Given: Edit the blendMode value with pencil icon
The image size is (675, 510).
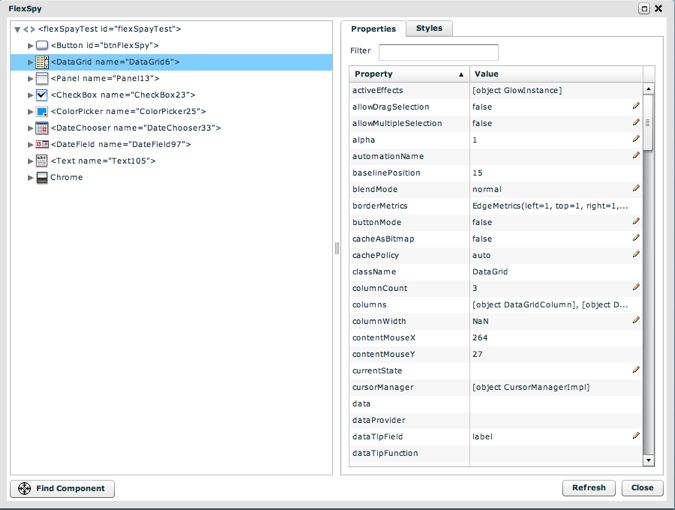Looking at the screenshot, I should pos(635,189).
